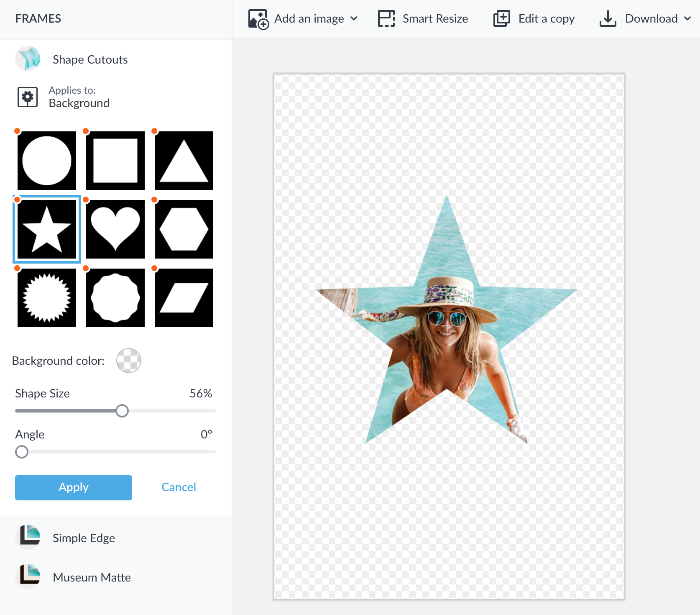Click the FRAMES panel heading
The width and height of the screenshot is (700, 615).
[38, 19]
